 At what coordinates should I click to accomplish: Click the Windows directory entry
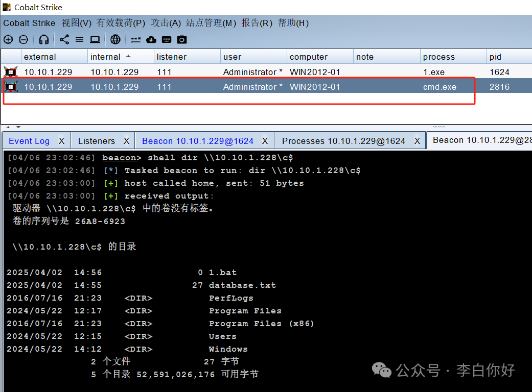pos(228,349)
